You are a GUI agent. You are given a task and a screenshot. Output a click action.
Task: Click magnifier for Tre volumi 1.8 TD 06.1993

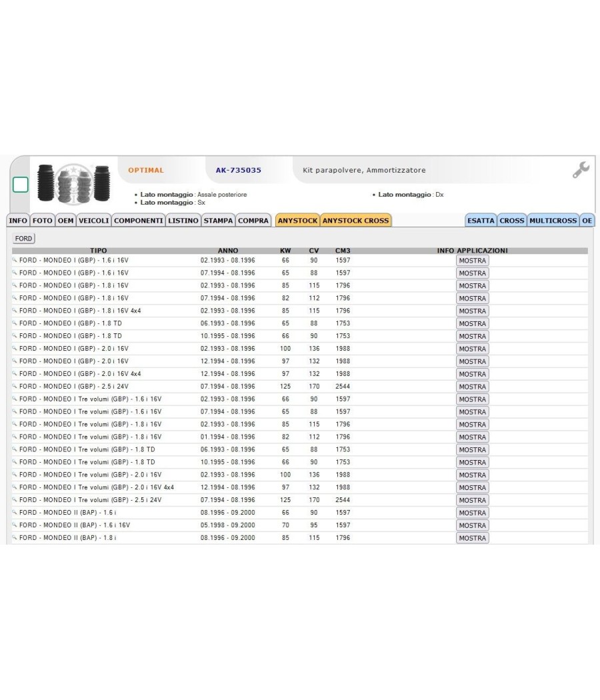pyautogui.click(x=14, y=449)
